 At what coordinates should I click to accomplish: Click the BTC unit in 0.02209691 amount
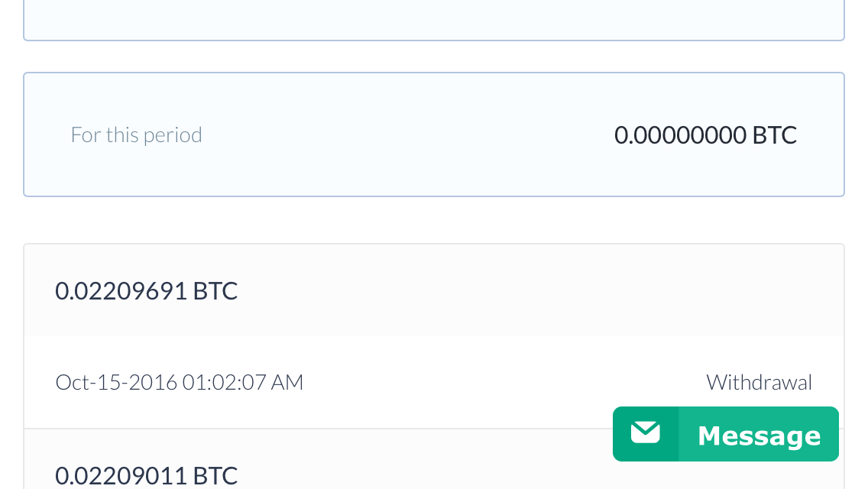pyautogui.click(x=215, y=291)
